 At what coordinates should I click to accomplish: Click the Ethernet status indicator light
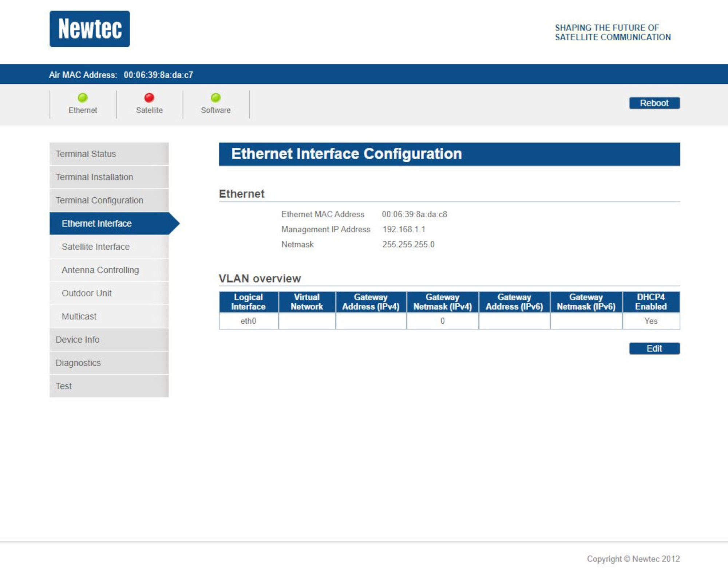tap(83, 97)
